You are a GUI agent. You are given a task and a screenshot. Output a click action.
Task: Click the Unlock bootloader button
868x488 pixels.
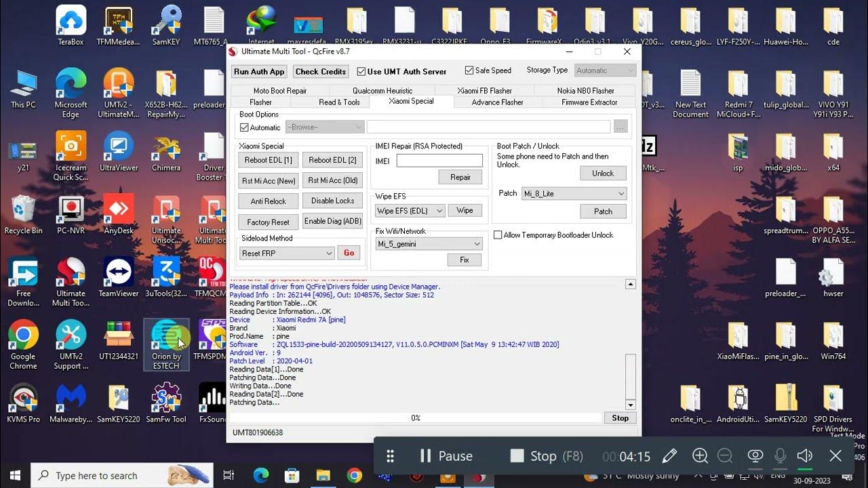pos(603,174)
